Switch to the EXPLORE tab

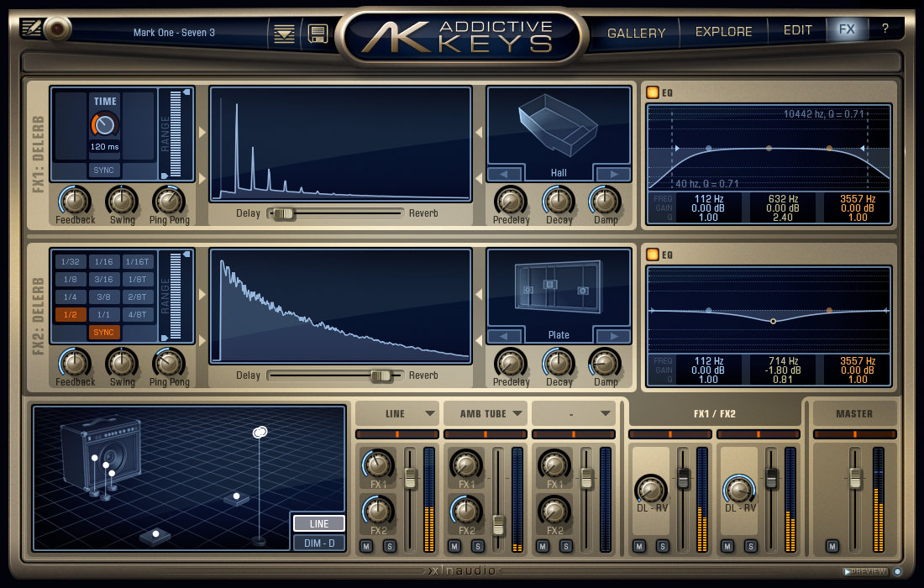tap(723, 32)
